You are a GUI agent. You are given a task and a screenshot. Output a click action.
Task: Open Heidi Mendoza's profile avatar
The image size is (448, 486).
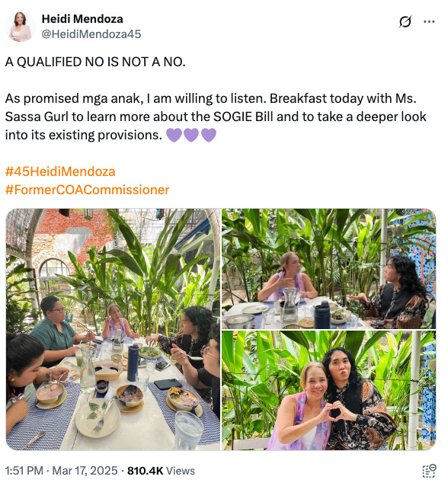click(x=20, y=27)
